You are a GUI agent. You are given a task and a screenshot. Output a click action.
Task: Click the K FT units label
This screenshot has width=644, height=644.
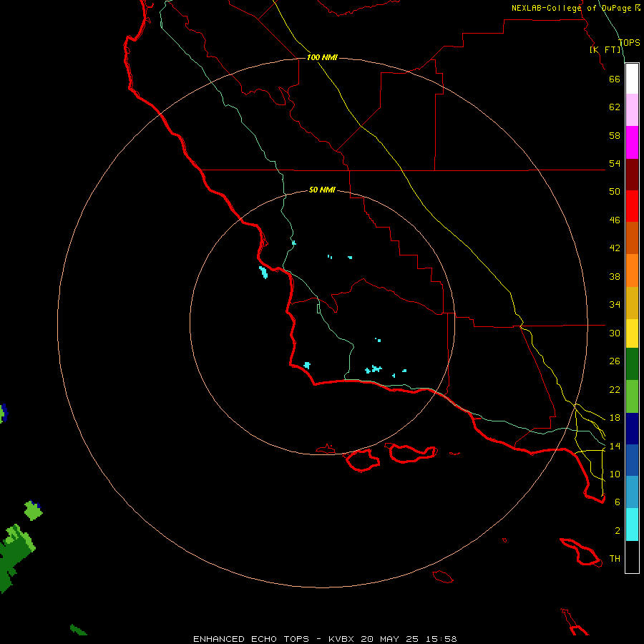pyautogui.click(x=605, y=49)
